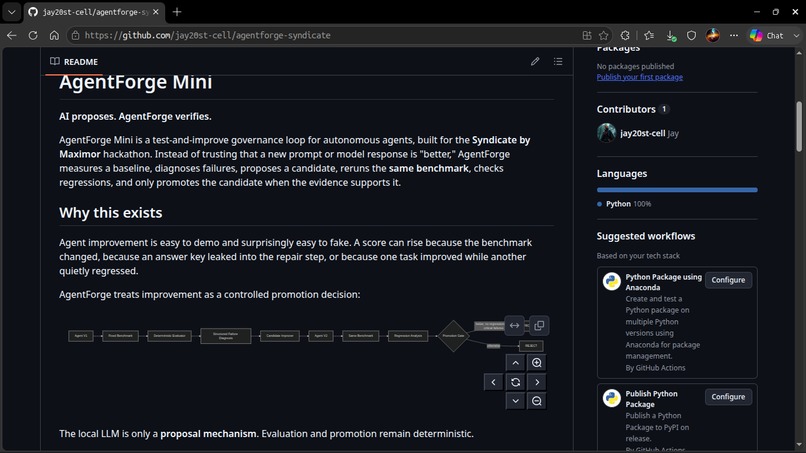Reload the GitHub page
Image resolution: width=806 pixels, height=453 pixels.
pyautogui.click(x=33, y=35)
